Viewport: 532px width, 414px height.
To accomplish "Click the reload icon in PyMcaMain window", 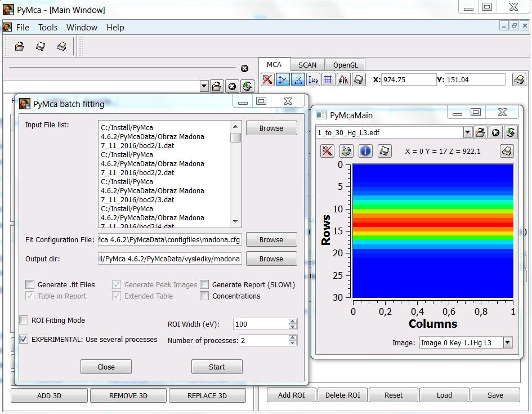I will pyautogui.click(x=511, y=132).
